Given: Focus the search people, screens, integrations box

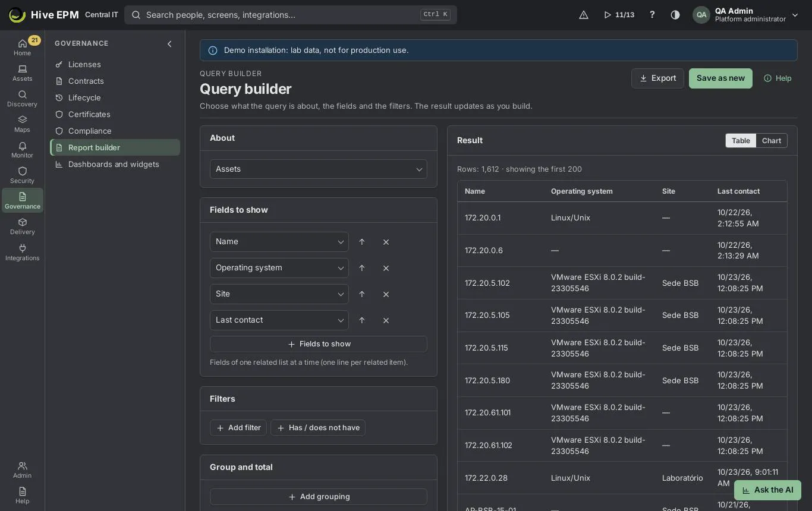Looking at the screenshot, I should [291, 15].
